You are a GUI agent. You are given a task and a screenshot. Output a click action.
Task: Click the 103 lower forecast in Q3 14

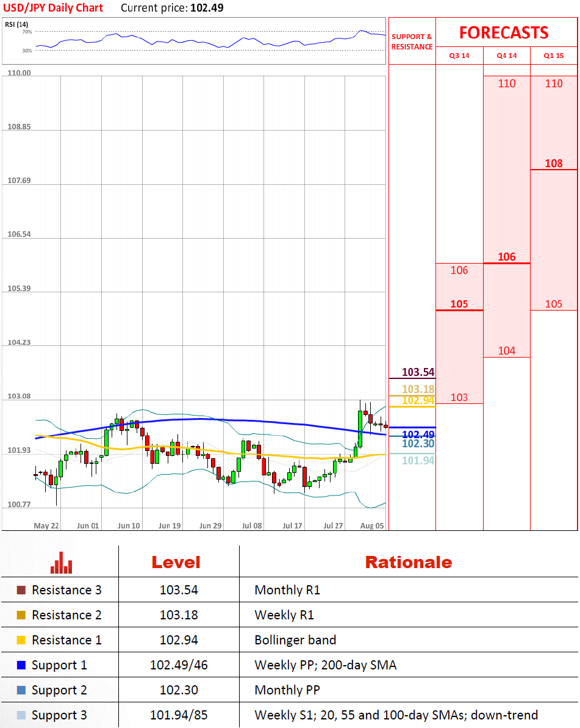[x=459, y=397]
